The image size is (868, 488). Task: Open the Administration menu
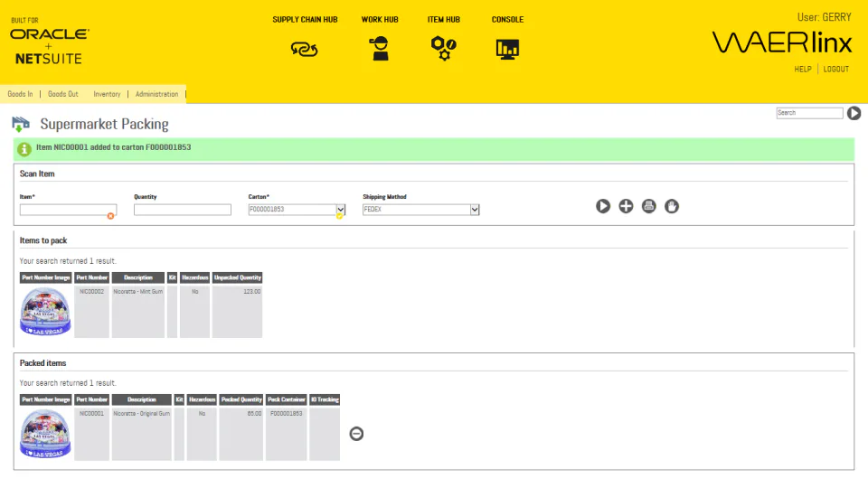click(x=156, y=94)
